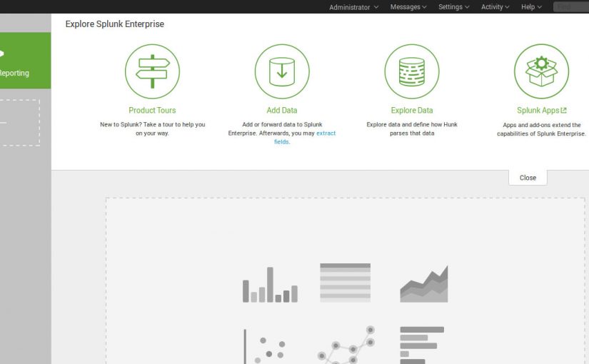The width and height of the screenshot is (589, 364).
Task: Open the green Reporting app tile
Action: tap(25, 61)
